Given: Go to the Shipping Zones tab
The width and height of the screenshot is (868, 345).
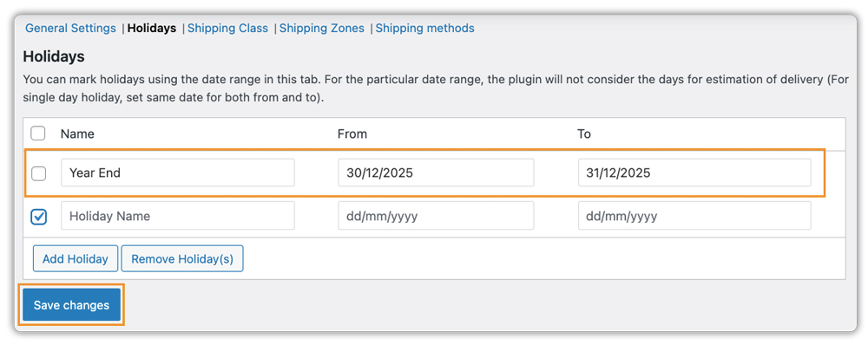Looking at the screenshot, I should point(322,29).
